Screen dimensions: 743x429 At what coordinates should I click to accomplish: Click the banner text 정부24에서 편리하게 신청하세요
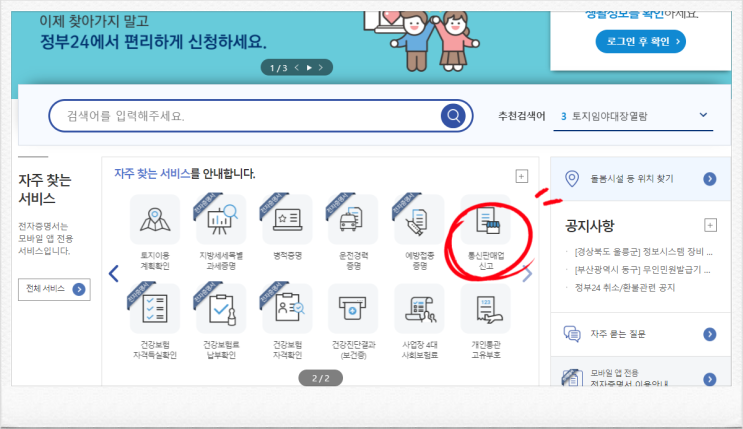pos(153,42)
